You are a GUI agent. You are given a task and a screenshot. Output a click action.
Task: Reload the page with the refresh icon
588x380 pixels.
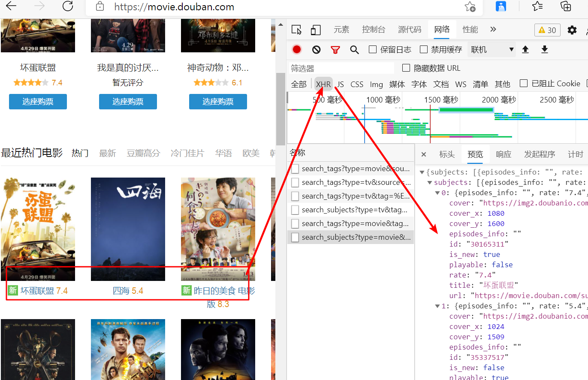[x=67, y=6]
